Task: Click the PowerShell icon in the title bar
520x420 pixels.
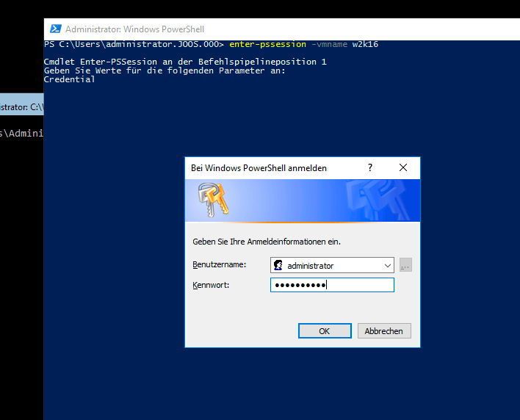Action: tap(55, 29)
